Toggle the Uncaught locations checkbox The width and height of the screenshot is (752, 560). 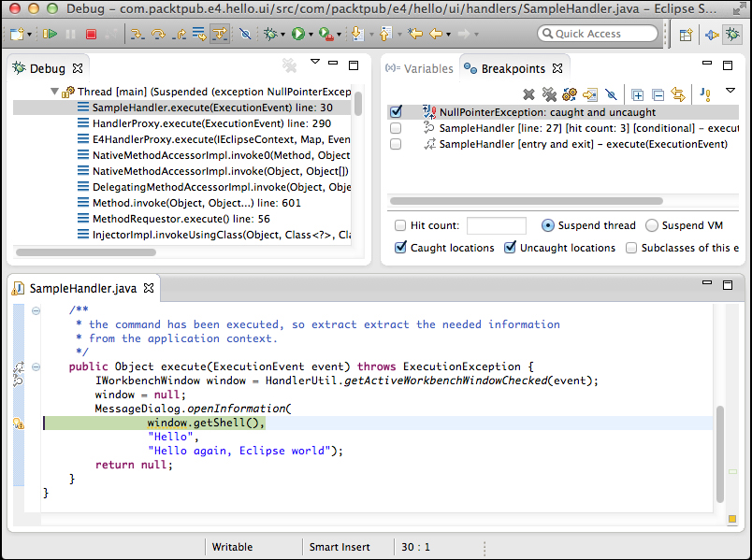[x=511, y=248]
